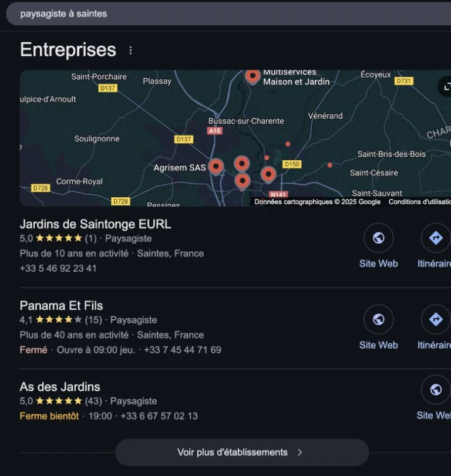Click the Entreprises heading
This screenshot has width=451, height=476.
(68, 50)
